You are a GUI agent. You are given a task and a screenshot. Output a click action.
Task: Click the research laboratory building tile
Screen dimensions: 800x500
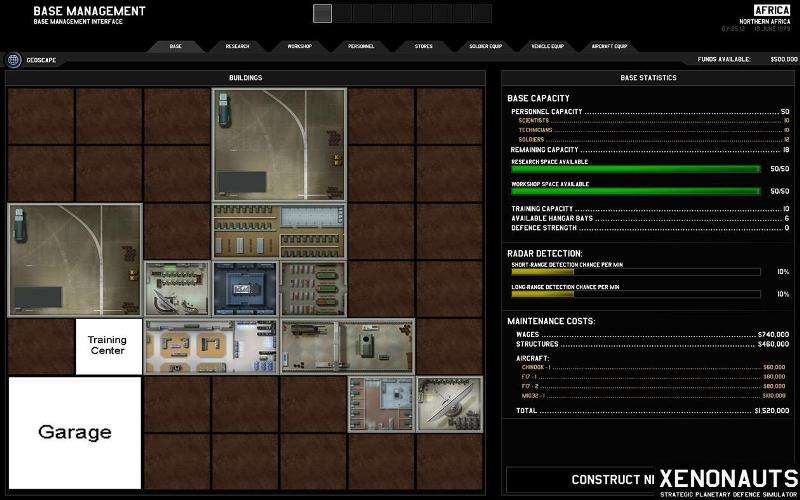[211, 346]
